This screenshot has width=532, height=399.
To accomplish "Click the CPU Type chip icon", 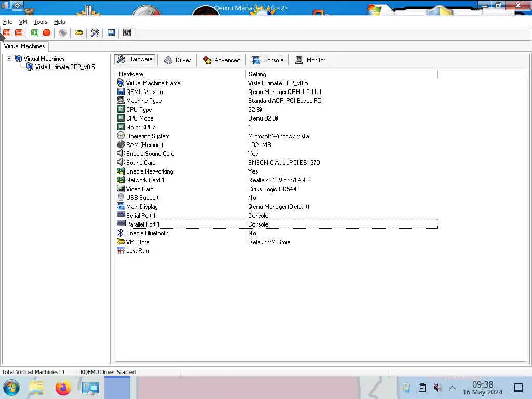I will pos(121,109).
